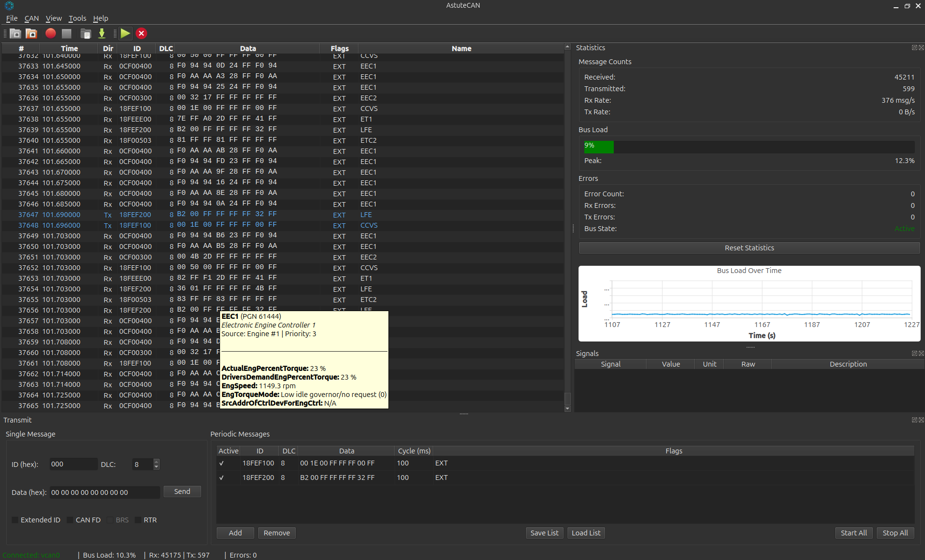Check the RTR checkbox

138,520
